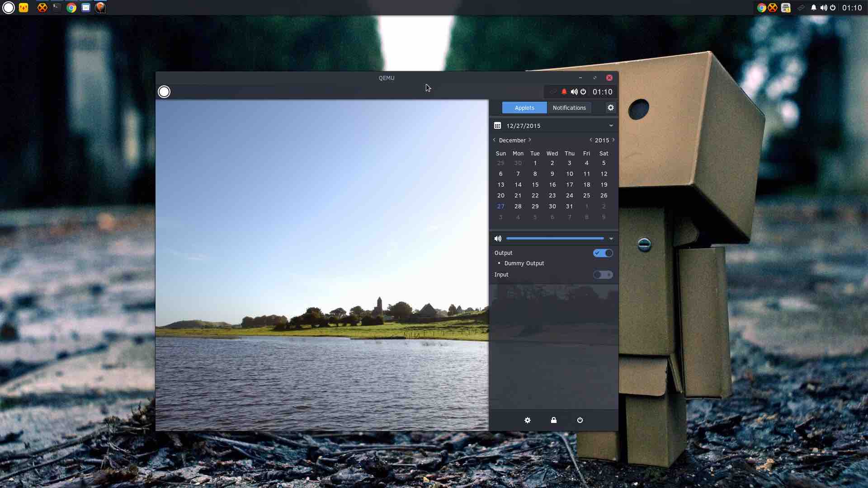Launch the yellow app icon in the host panel
Viewport: 868px width, 488px height.
(x=24, y=8)
